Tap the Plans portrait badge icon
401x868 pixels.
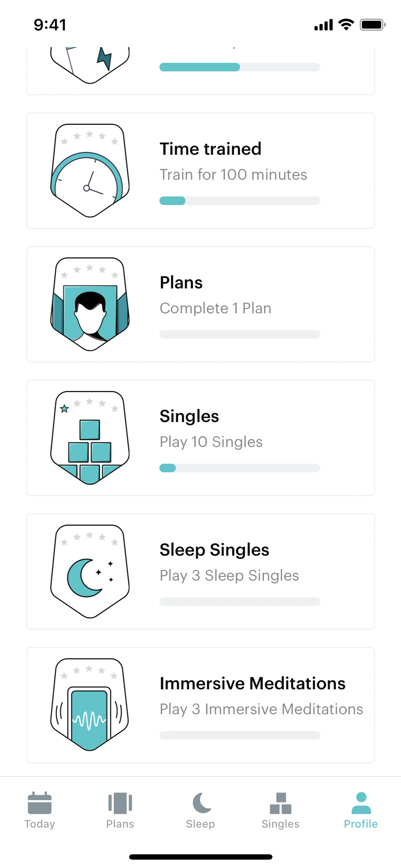(90, 304)
